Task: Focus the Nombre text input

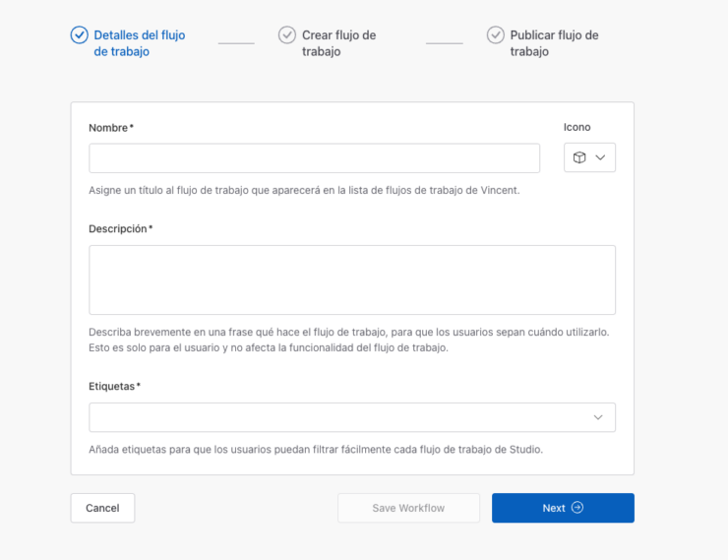Action: (x=314, y=158)
